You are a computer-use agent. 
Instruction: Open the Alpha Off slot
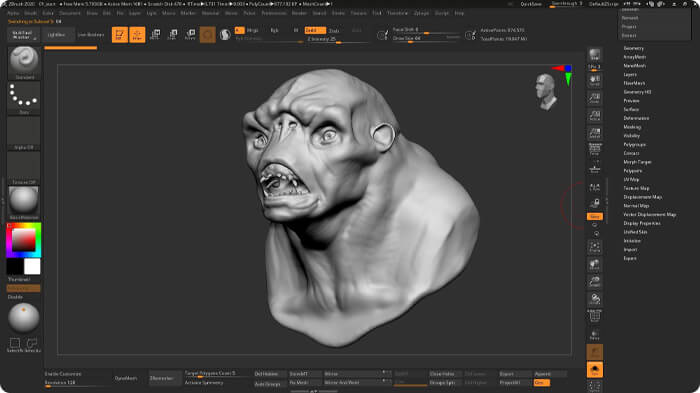pos(24,133)
